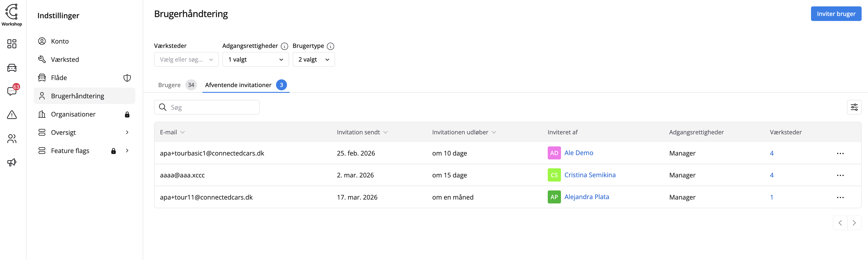Open the warning alerts triangle icon
The width and height of the screenshot is (868, 260).
[12, 115]
